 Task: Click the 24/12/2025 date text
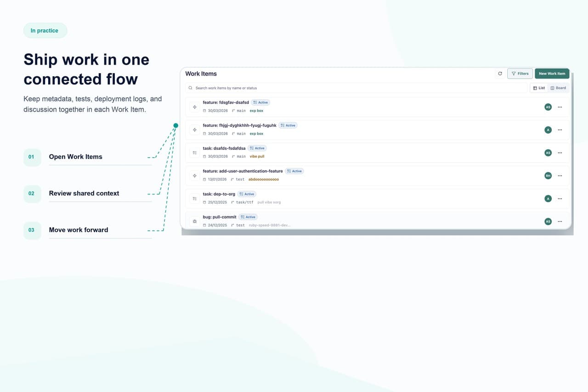(x=217, y=225)
